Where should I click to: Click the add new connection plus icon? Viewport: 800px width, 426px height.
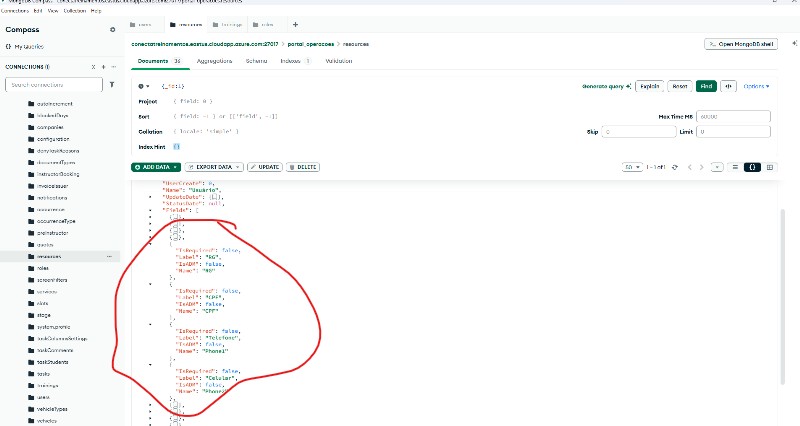point(92,66)
